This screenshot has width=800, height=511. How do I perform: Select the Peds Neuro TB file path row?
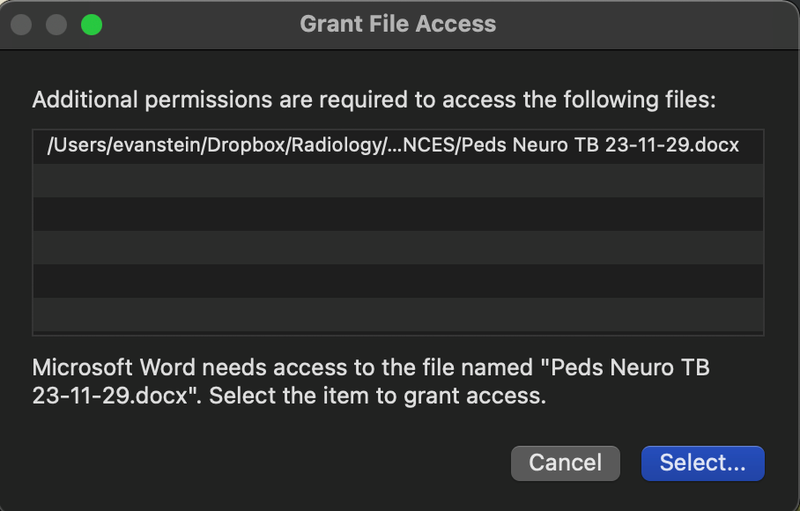coord(398,146)
